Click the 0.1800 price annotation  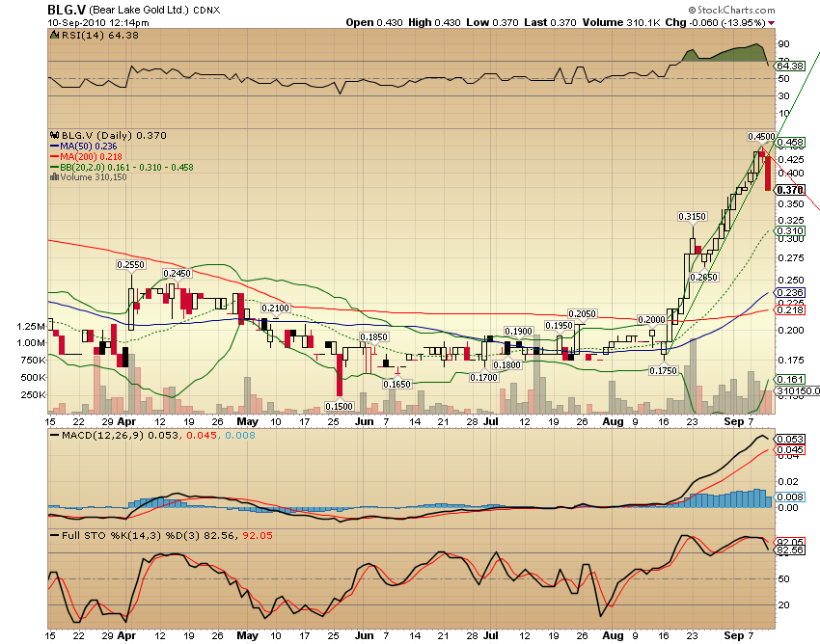tap(506, 364)
